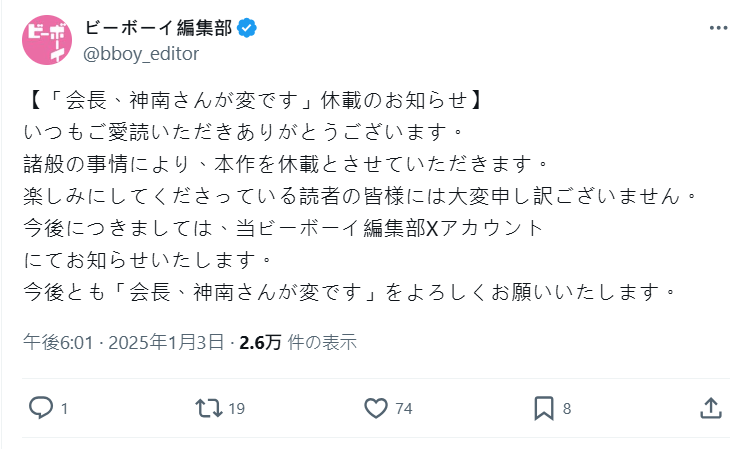
Task: Click the reply count of 1
Action: click(64, 408)
